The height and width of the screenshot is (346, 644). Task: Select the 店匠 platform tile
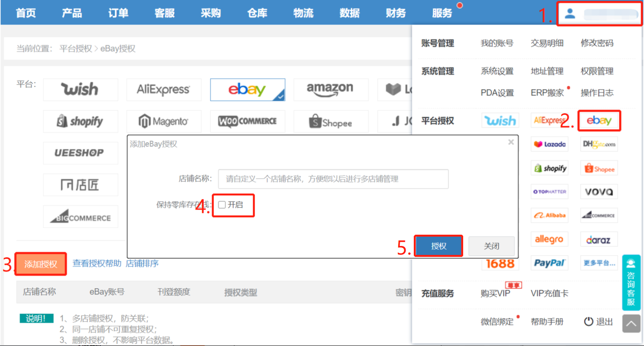(x=80, y=185)
